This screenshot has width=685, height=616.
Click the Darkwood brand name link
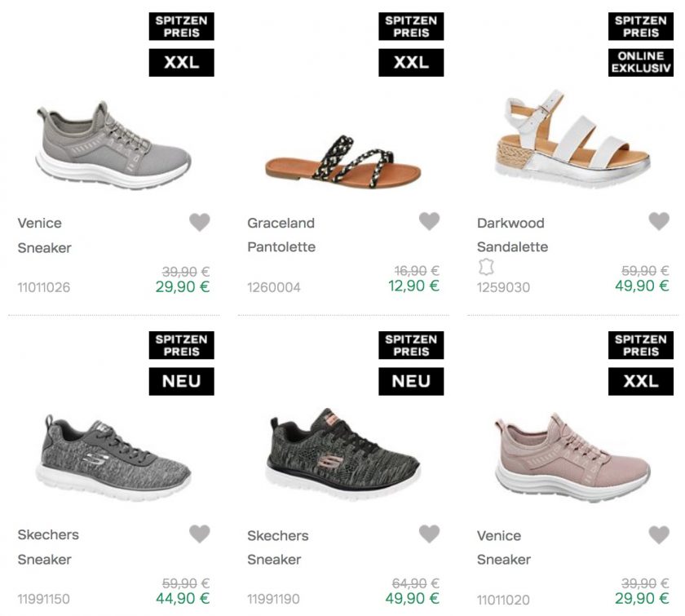point(510,223)
